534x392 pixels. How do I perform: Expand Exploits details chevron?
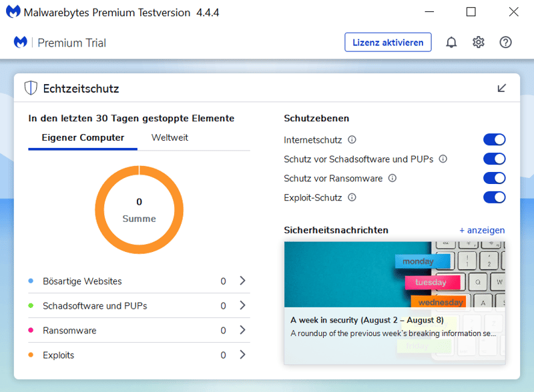point(242,355)
